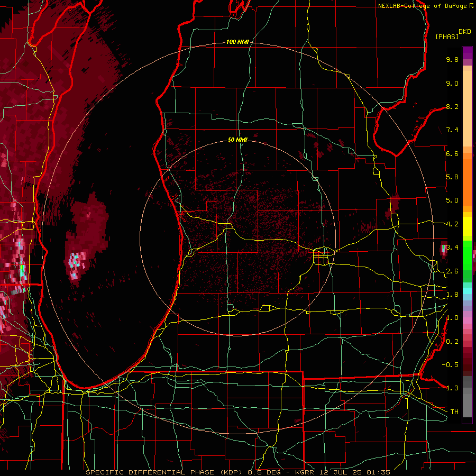Click the -1.3 legend value label
Image resolution: width=476 pixels, height=476 pixels.
pos(450,388)
